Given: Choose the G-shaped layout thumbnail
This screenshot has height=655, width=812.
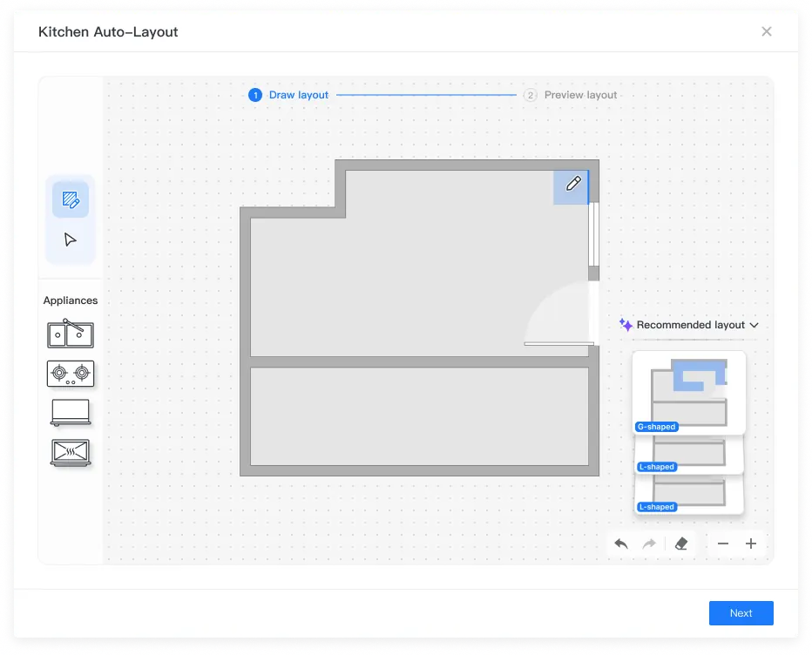Looking at the screenshot, I should coord(689,391).
